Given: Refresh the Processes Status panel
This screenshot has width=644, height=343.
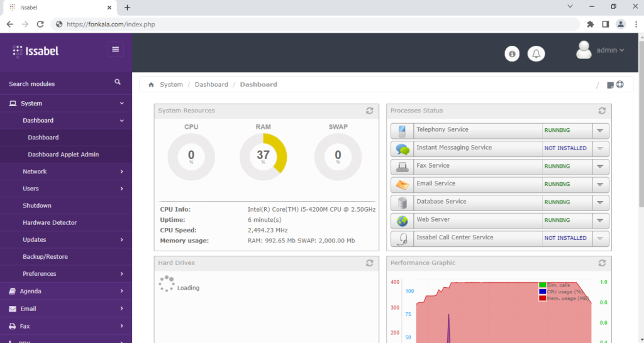Looking at the screenshot, I should coord(602,111).
